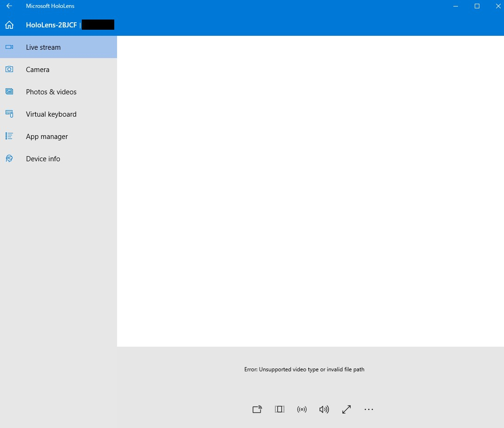Image resolution: width=504 pixels, height=428 pixels.
Task: Select the Photos & videos gallery icon
Action: tap(9, 92)
